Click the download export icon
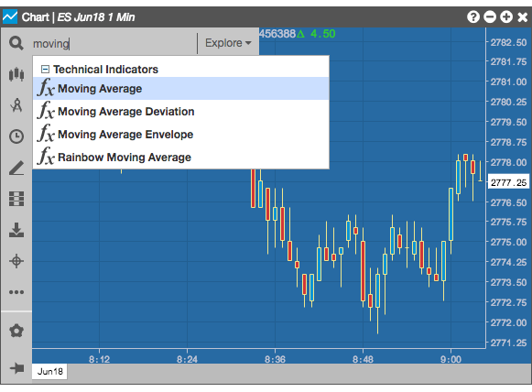 click(16, 230)
